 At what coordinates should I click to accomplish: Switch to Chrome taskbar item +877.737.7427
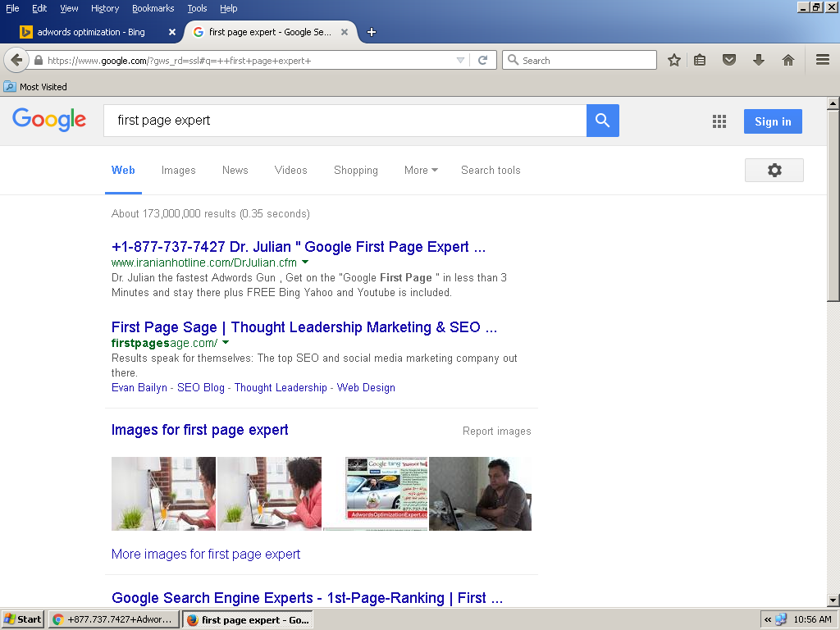pos(113,619)
